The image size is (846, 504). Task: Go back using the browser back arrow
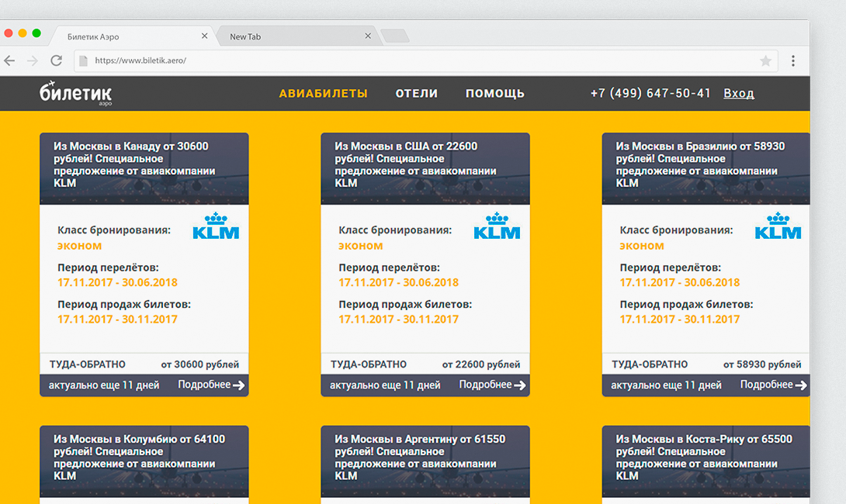pyautogui.click(x=9, y=60)
